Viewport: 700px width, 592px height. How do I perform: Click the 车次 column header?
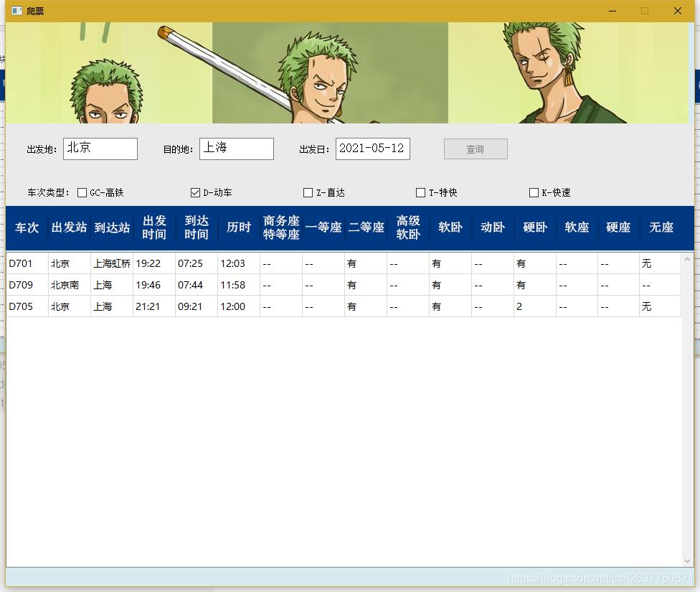(x=27, y=227)
